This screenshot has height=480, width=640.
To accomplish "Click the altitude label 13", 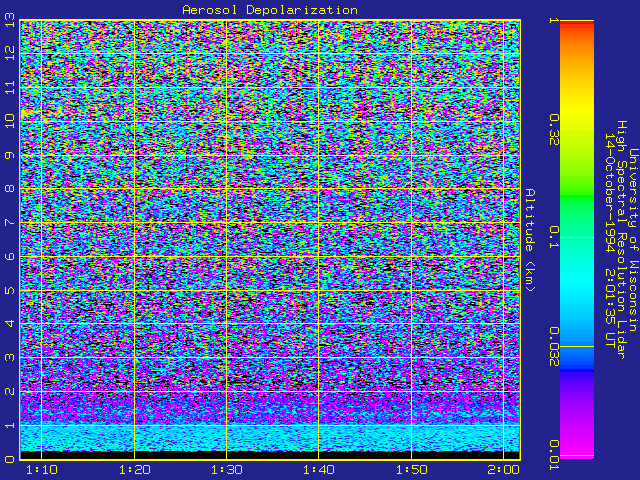I will [9, 20].
